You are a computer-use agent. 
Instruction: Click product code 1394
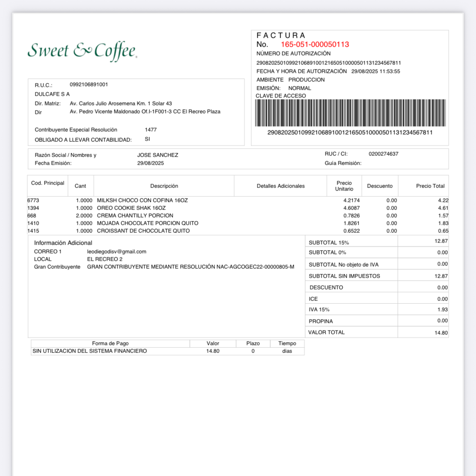pyautogui.click(x=33, y=208)
